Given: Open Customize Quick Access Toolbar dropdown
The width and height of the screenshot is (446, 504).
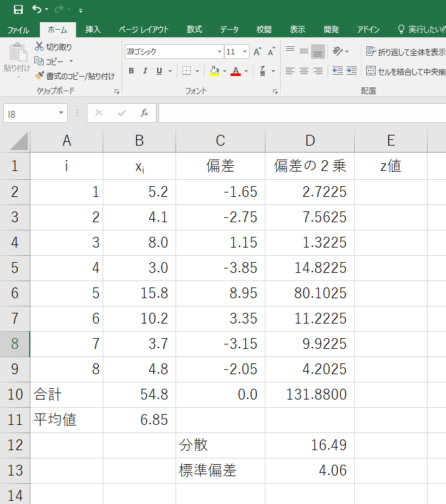Looking at the screenshot, I should click(x=80, y=11).
